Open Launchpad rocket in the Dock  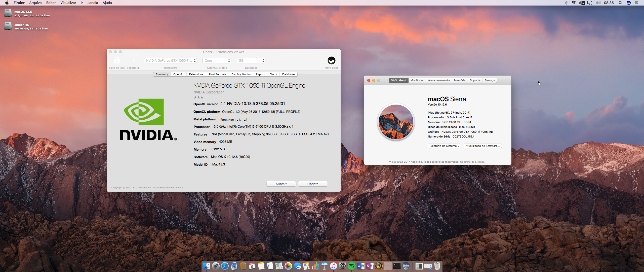(216, 266)
